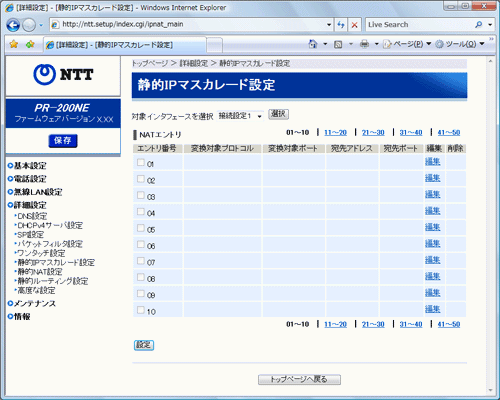
Task: Click the blue 保存 button
Action: 63,141
